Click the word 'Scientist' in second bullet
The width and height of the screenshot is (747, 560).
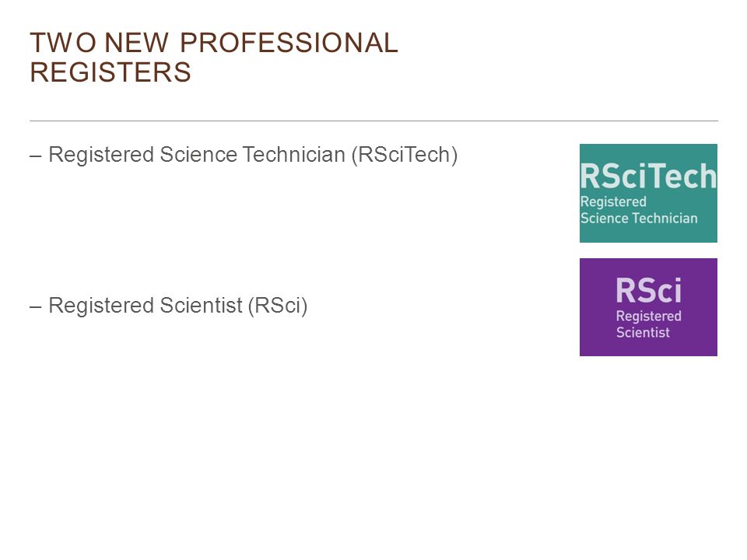pos(201,306)
